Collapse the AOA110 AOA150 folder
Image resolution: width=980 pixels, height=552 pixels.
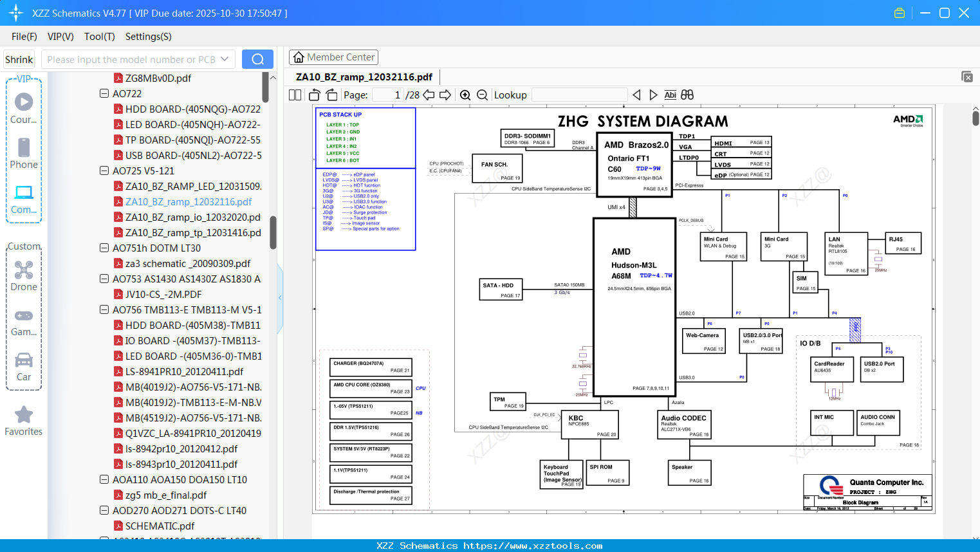coord(104,479)
